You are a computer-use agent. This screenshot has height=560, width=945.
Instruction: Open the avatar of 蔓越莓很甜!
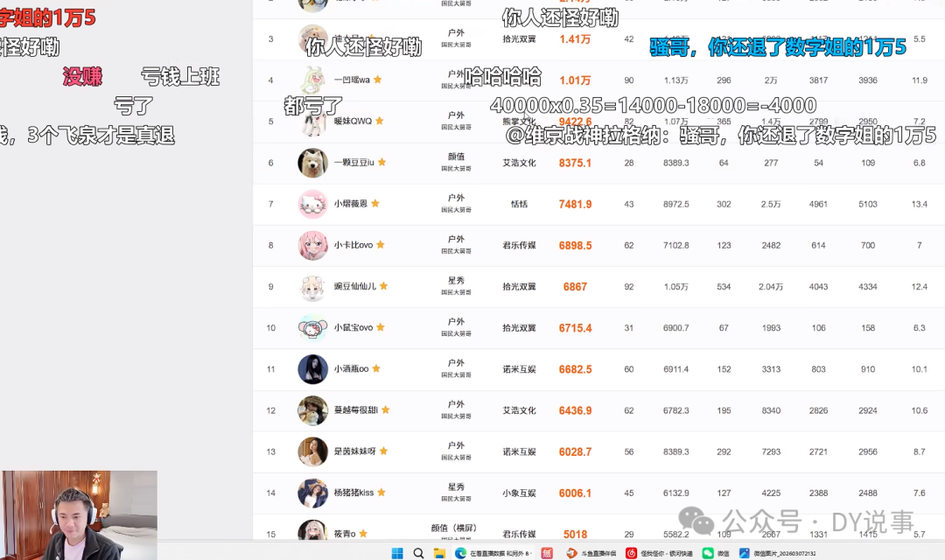[x=312, y=410]
